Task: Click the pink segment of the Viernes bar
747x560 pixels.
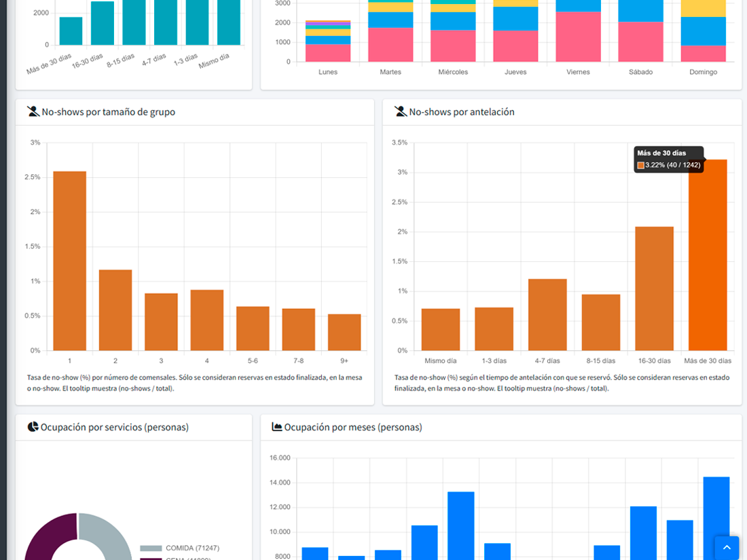Action: click(578, 37)
